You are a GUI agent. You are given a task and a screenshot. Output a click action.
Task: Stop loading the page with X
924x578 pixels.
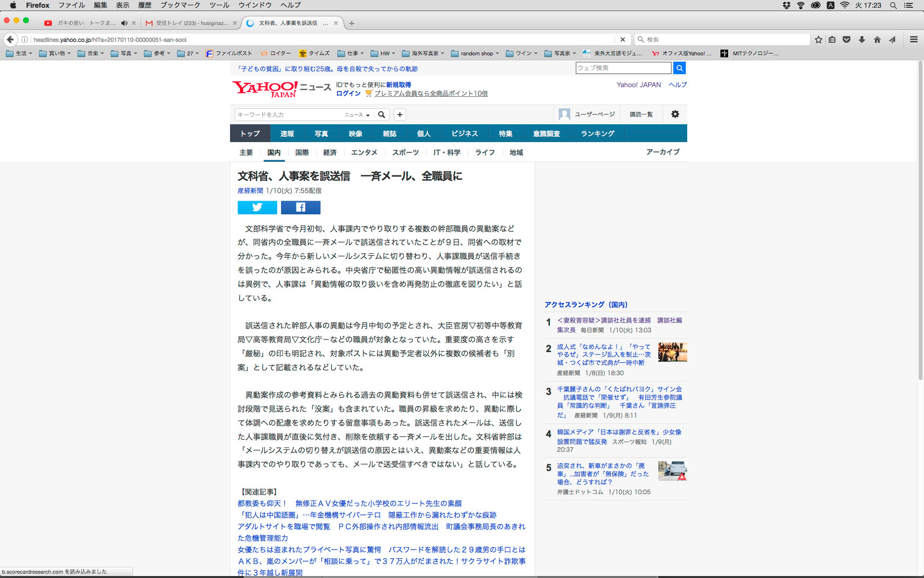622,39
